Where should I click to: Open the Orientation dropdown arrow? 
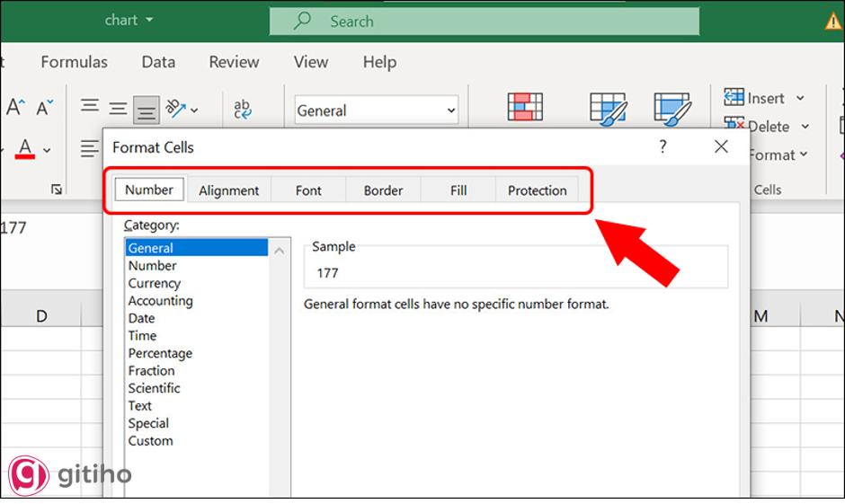click(194, 110)
